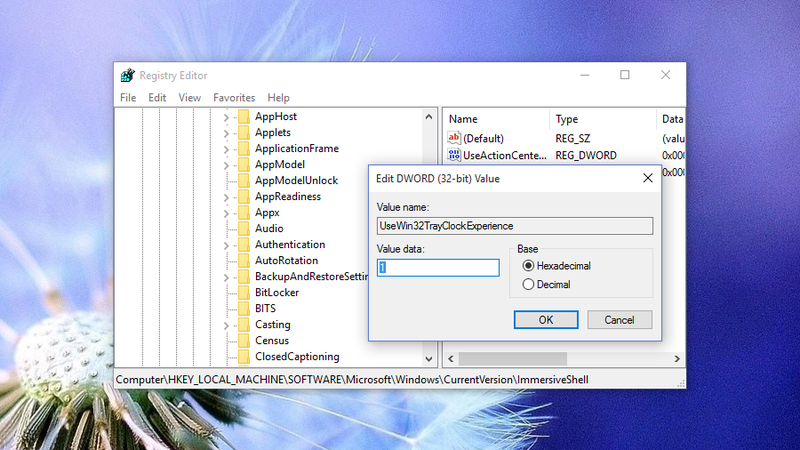The height and width of the screenshot is (450, 800).
Task: Select the 'ClosedCaptioning' key name
Action: coord(297,357)
